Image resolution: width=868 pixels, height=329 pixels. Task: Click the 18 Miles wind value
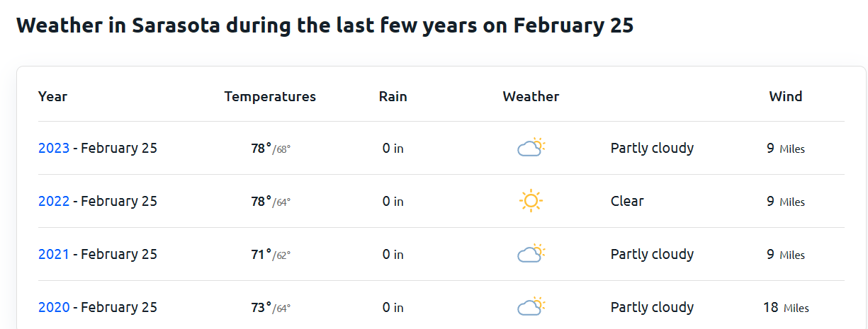click(786, 308)
